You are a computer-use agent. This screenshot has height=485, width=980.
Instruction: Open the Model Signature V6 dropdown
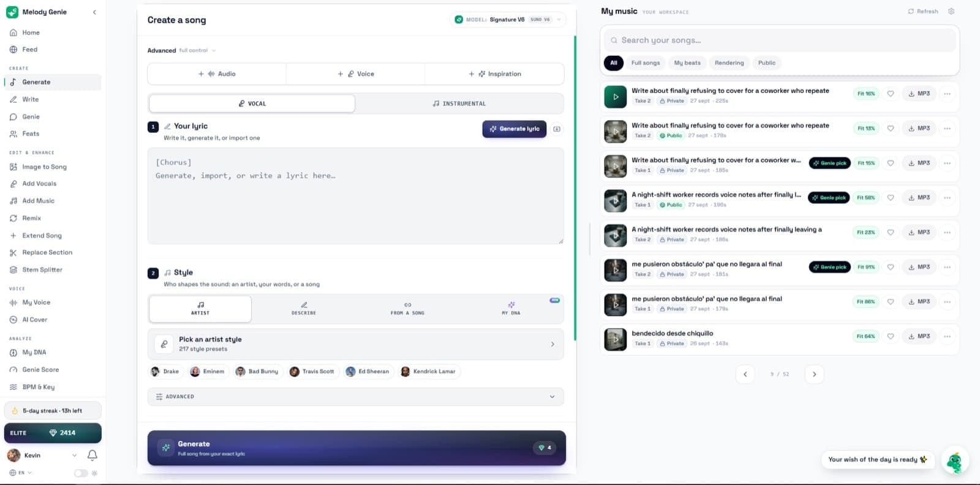pos(508,20)
